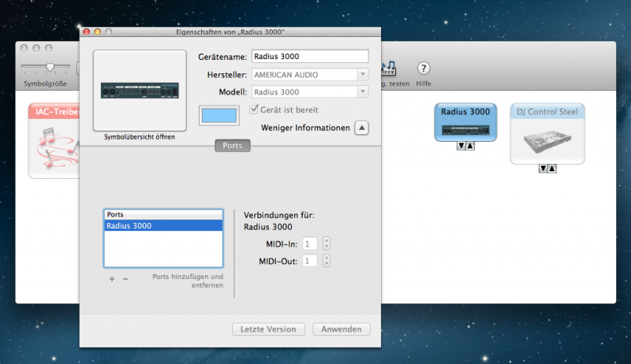Adjust the Symbolgröße slider in MIDI Studio

pyautogui.click(x=50, y=67)
